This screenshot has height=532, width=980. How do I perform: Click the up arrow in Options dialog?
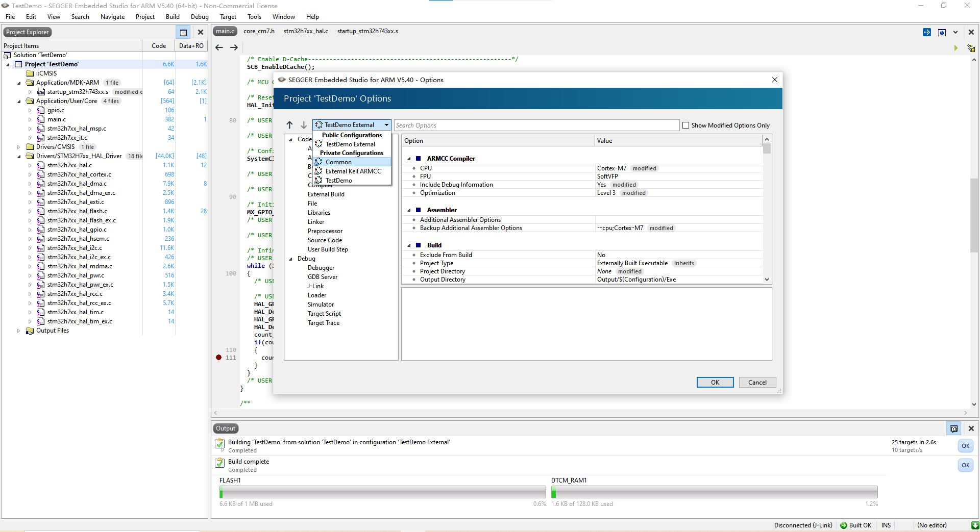pos(289,125)
